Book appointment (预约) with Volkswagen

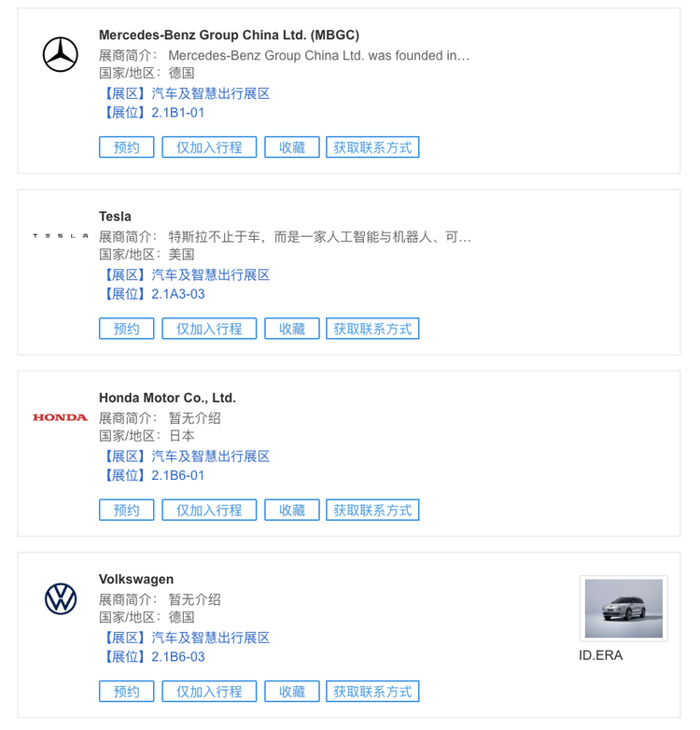tap(127, 692)
